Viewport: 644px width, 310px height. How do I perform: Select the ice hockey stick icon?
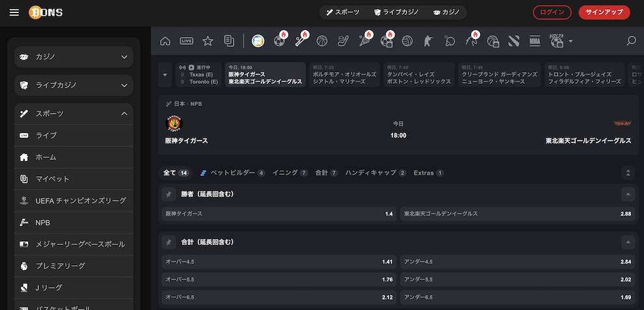pyautogui.click(x=343, y=41)
